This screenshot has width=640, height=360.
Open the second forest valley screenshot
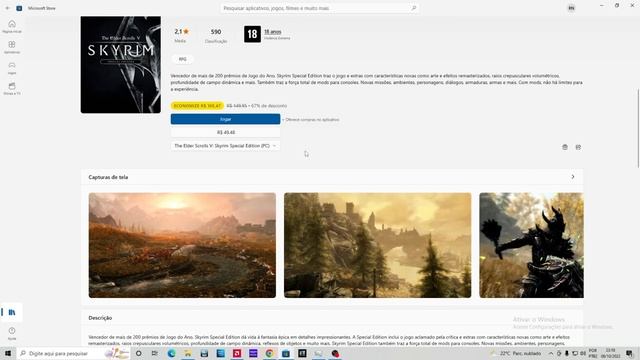point(378,245)
